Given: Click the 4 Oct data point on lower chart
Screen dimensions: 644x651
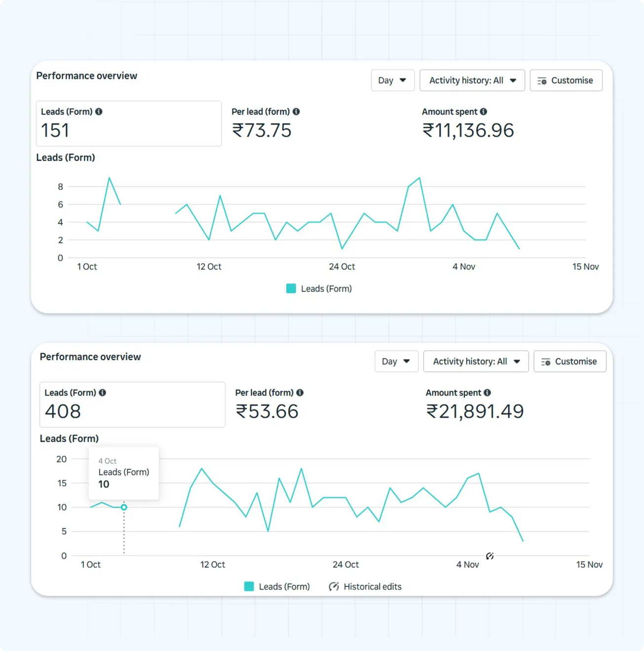Looking at the screenshot, I should tap(124, 507).
